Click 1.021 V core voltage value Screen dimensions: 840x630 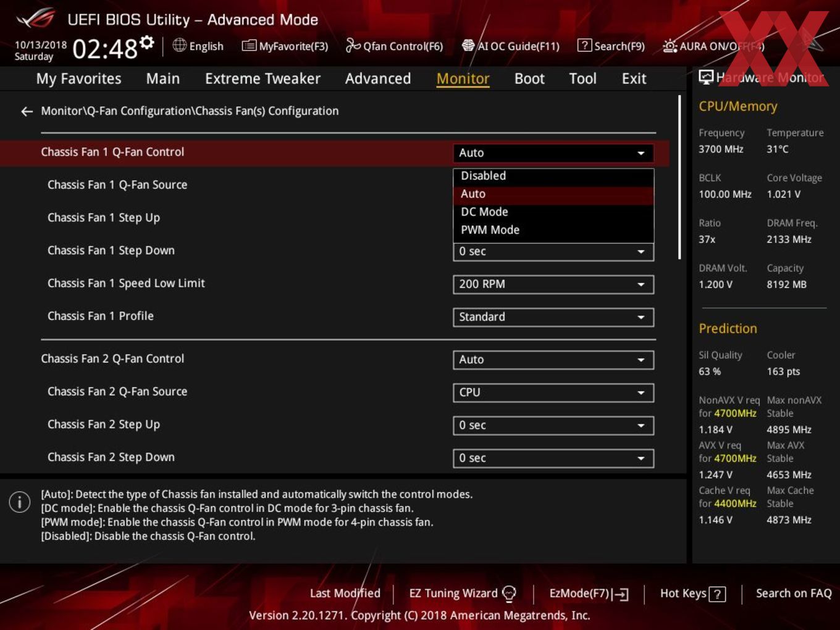point(784,194)
